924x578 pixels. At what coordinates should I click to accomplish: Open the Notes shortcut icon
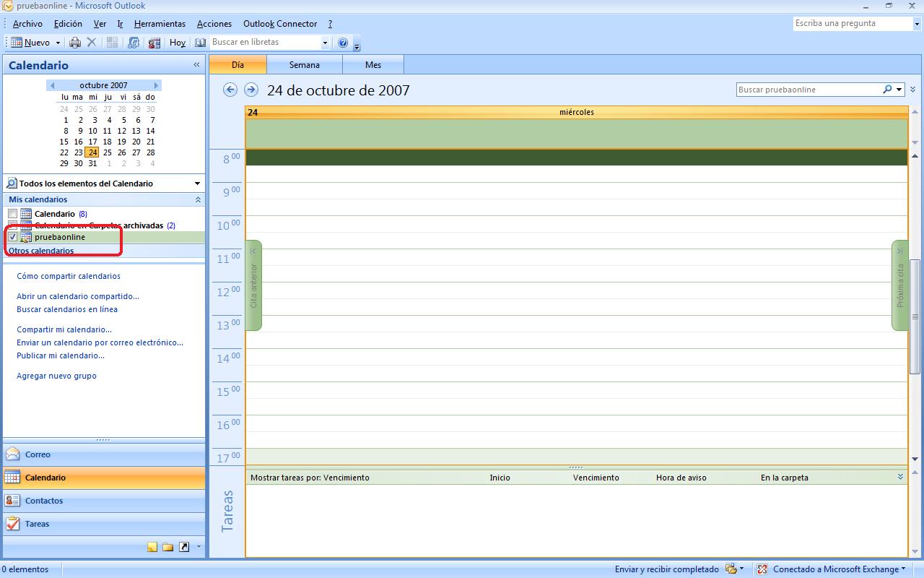[x=152, y=547]
